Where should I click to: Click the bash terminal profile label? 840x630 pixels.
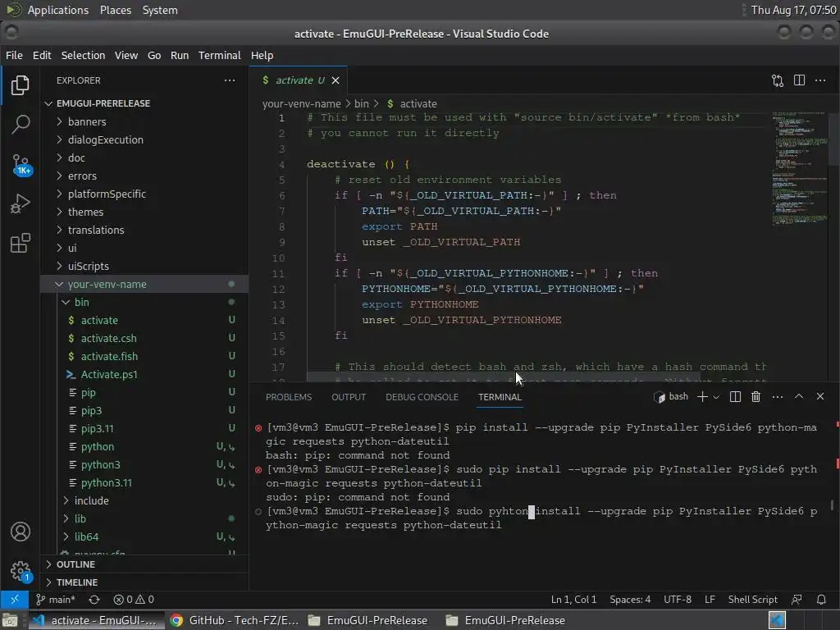tap(671, 396)
